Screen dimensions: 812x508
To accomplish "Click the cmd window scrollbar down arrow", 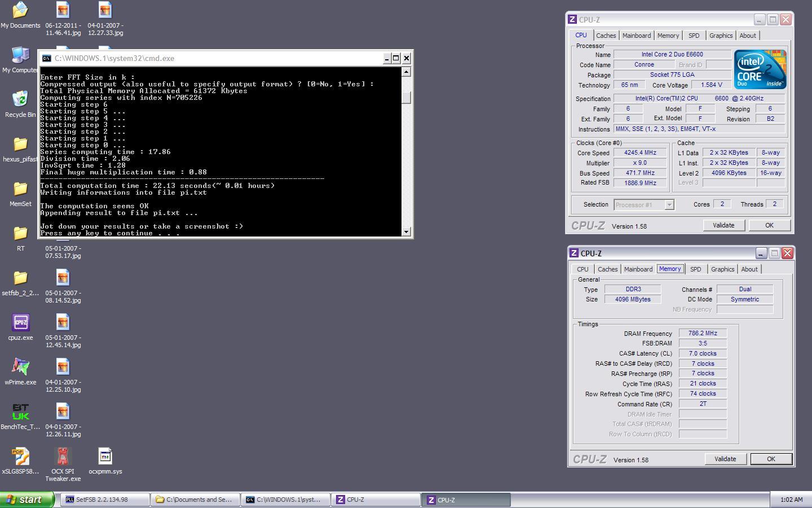I will pyautogui.click(x=406, y=232).
